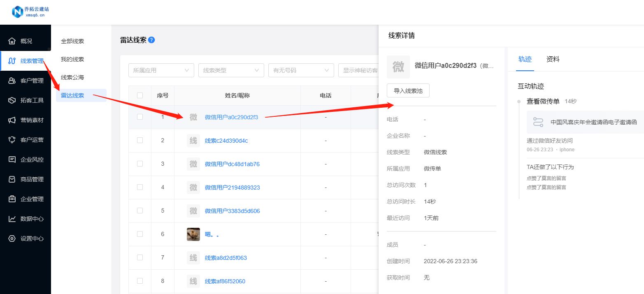Open lead 线索a8d2d5f063 link
644x294 pixels.
click(x=226, y=258)
